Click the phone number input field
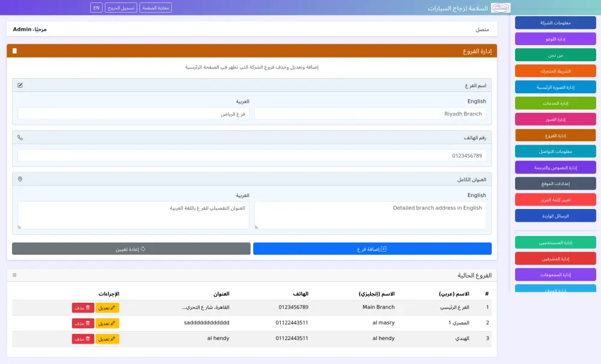 (x=251, y=156)
